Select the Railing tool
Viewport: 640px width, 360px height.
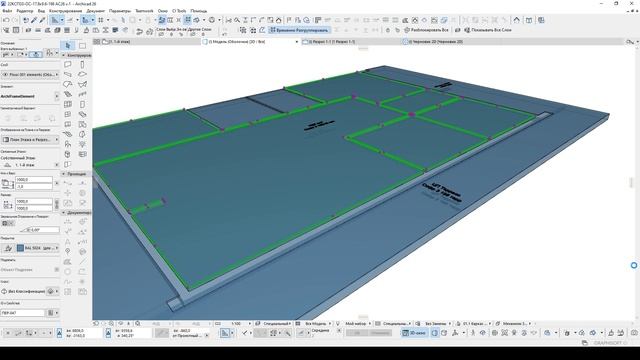pyautogui.click(x=82, y=94)
